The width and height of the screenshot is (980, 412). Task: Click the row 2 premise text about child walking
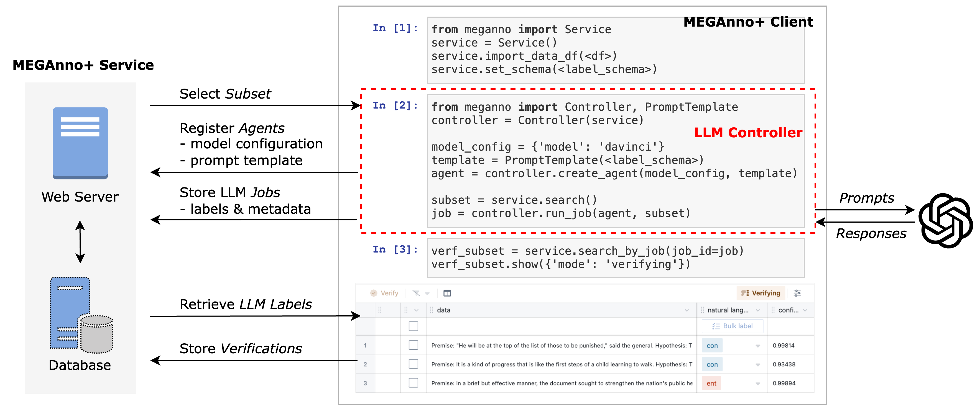tap(561, 364)
